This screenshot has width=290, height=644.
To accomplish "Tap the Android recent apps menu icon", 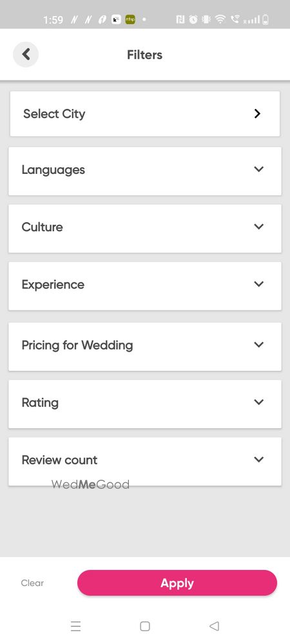I will pos(75,626).
